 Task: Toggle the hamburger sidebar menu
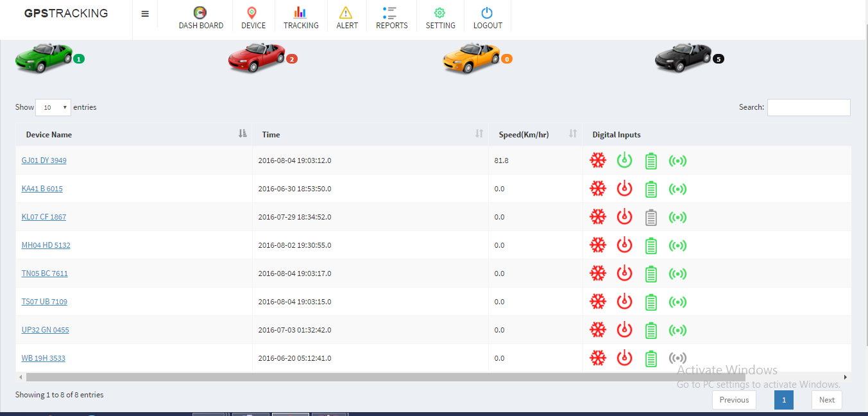tap(145, 14)
